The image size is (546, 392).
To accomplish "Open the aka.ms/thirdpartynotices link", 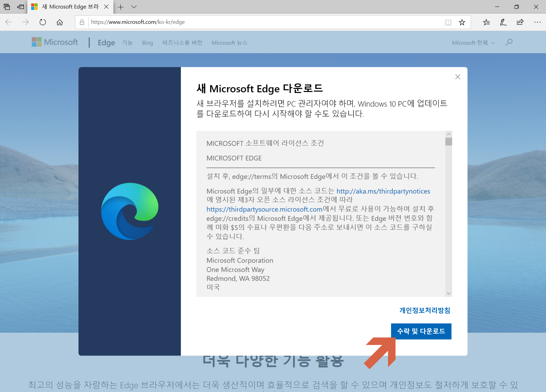I will pyautogui.click(x=383, y=191).
